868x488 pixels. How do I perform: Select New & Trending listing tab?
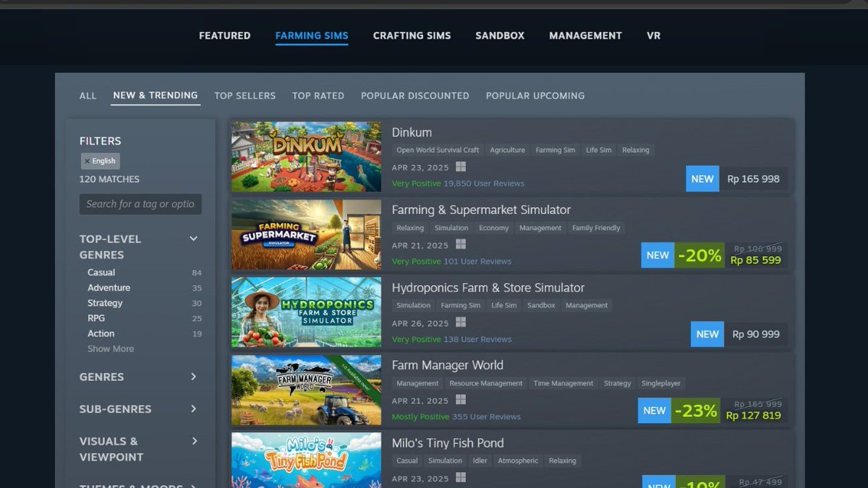pyautogui.click(x=156, y=95)
